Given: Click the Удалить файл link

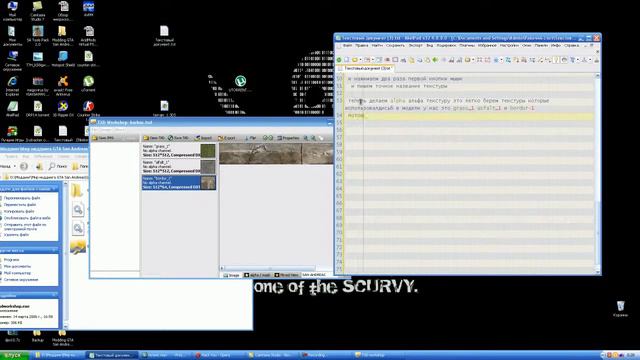Looking at the screenshot, I should (x=16, y=235).
